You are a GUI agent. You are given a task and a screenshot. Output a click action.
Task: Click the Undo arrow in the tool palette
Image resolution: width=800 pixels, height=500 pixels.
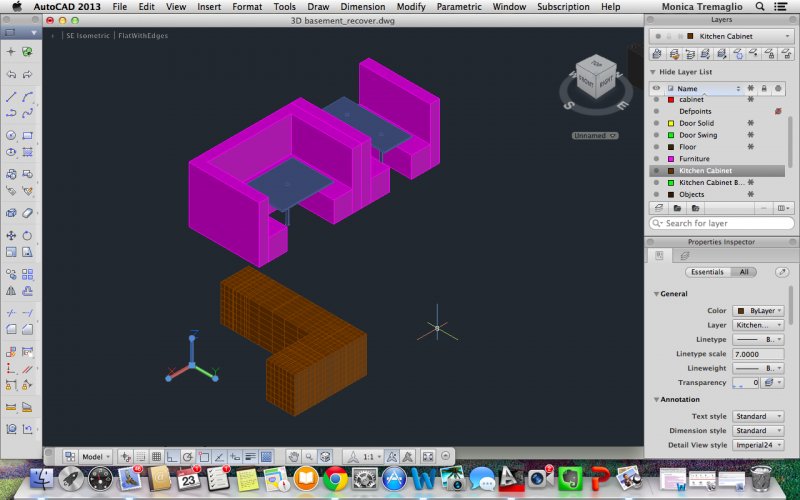point(11,74)
